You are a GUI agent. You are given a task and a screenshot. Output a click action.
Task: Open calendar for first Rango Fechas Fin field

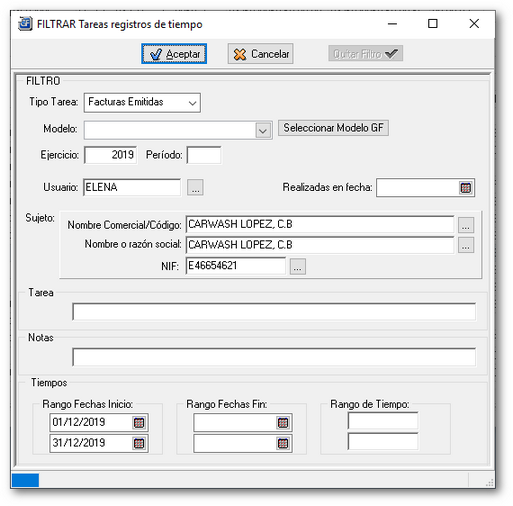tap(283, 423)
